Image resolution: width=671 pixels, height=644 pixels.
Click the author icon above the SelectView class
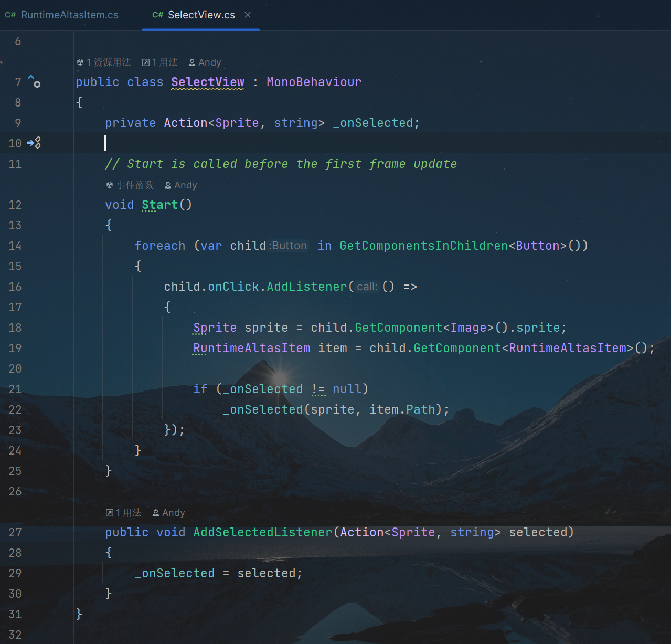[x=192, y=62]
